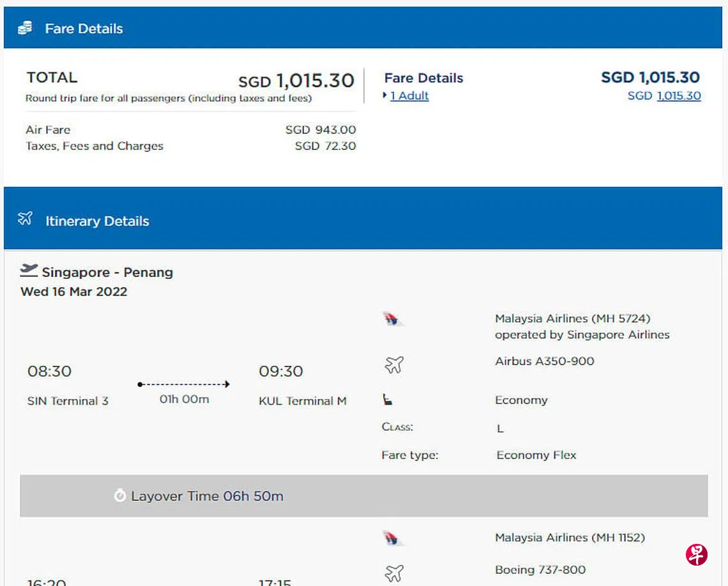
Task: Click the coins icon in Fare Details header
Action: [25, 28]
